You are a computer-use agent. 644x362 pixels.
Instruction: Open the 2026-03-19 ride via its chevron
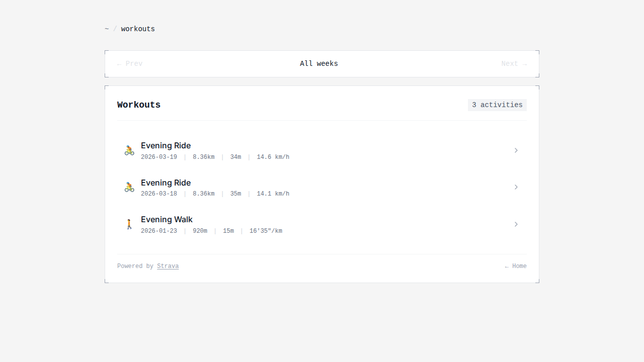pos(516,150)
